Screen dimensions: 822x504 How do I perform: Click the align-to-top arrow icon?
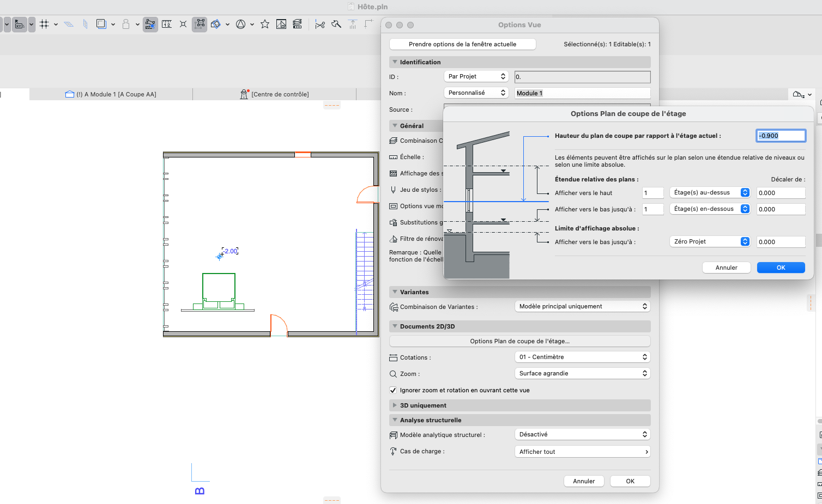coord(353,24)
